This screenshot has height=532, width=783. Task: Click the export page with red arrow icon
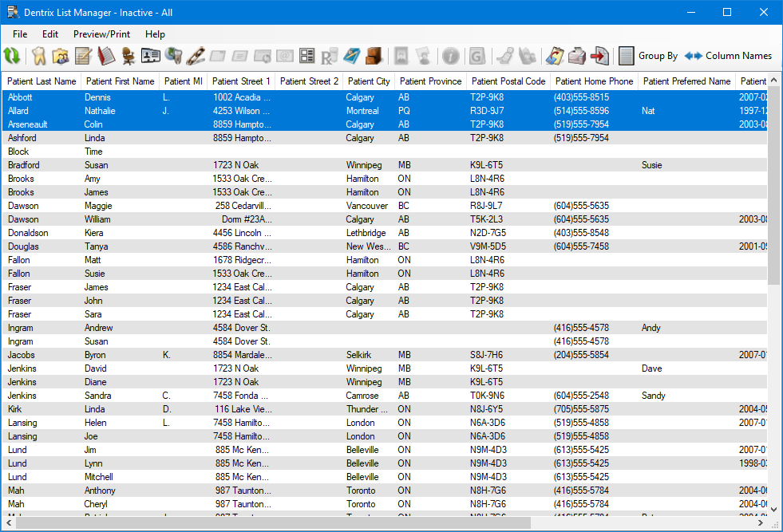(x=599, y=55)
